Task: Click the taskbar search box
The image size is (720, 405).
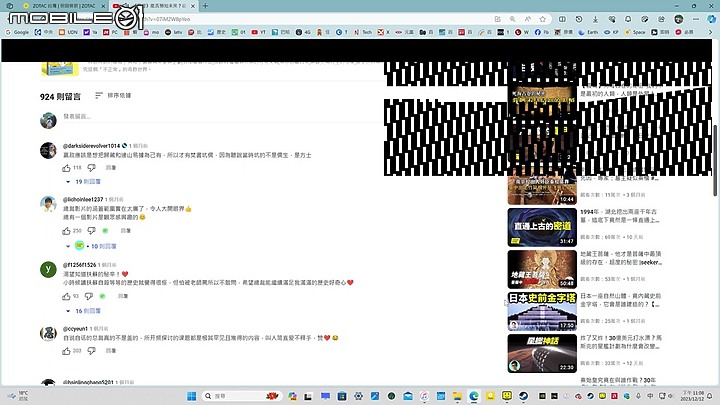Action: pos(241,396)
